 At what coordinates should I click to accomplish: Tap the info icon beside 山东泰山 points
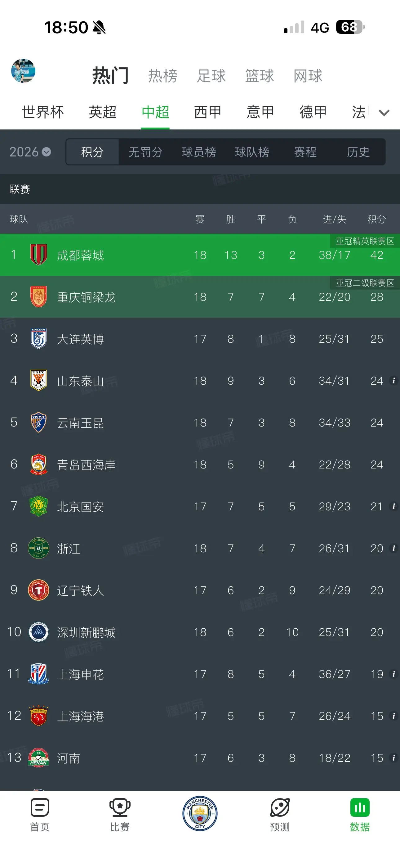coord(393,381)
